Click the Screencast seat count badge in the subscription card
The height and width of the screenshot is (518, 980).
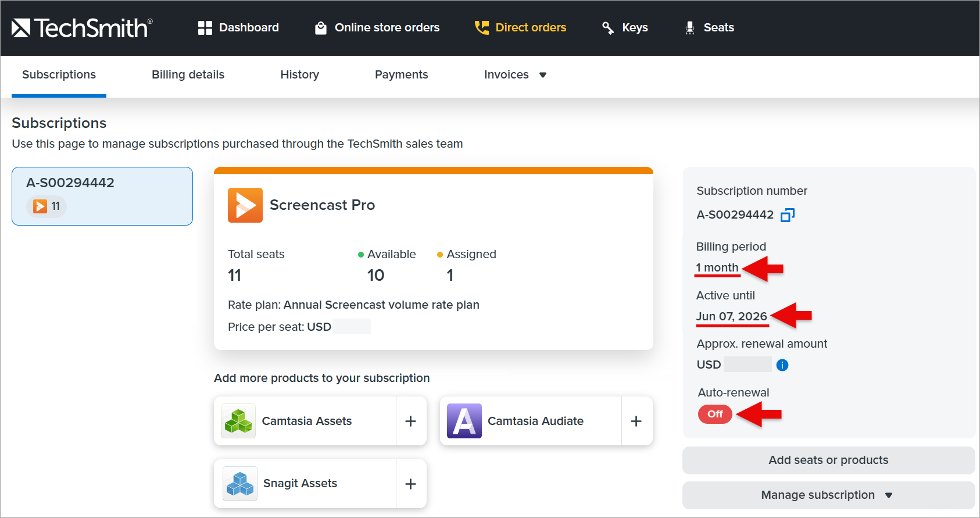47,206
